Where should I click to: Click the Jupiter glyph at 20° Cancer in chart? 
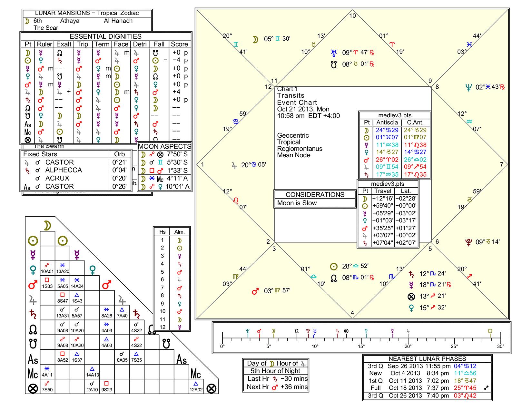pos(234,165)
